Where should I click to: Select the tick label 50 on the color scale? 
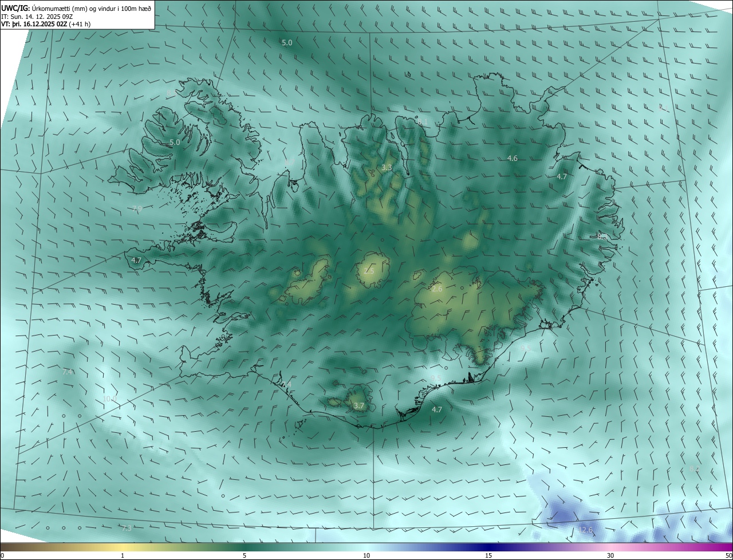tap(728, 555)
